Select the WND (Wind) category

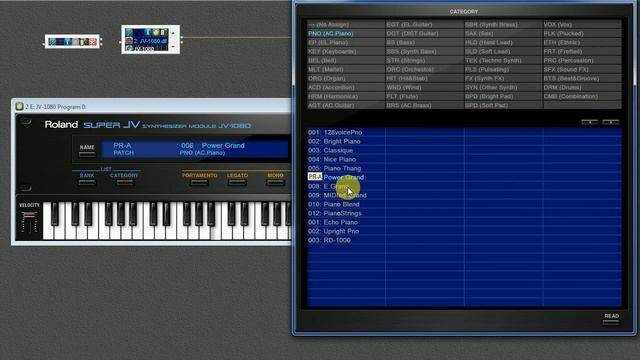pyautogui.click(x=424, y=87)
